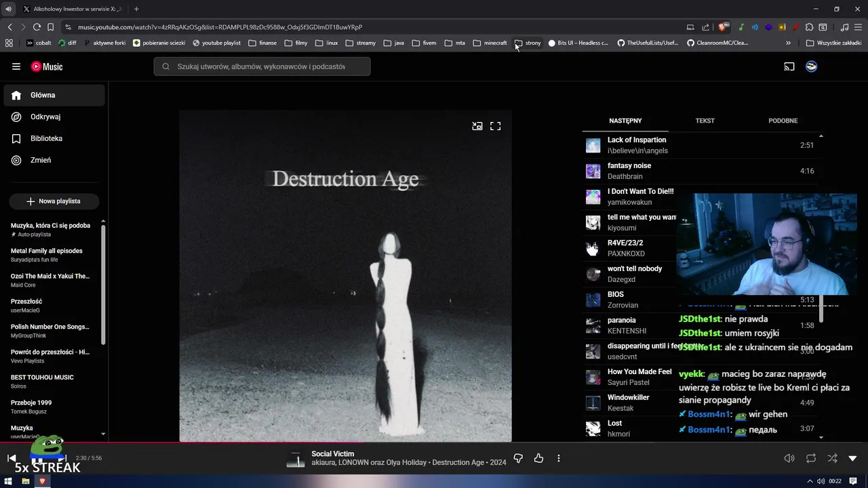The width and height of the screenshot is (868, 488).
Task: Open Zmień in the sidebar
Action: (x=54, y=161)
